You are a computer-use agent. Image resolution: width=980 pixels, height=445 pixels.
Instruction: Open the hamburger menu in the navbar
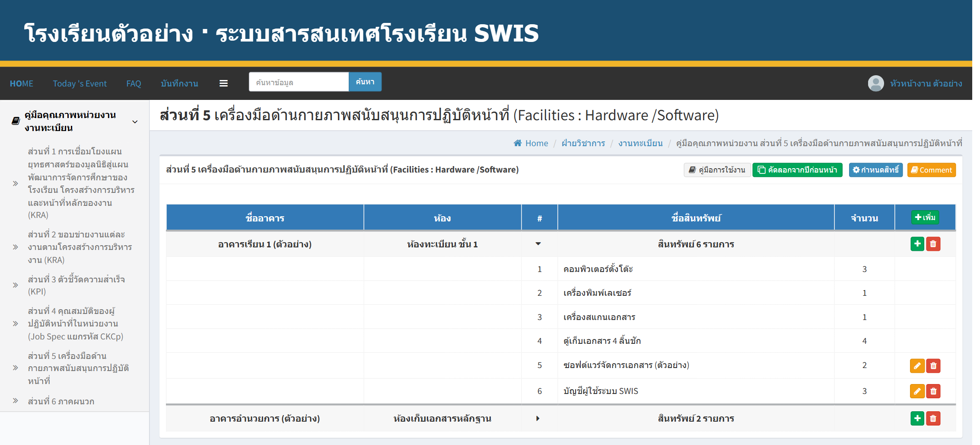223,83
